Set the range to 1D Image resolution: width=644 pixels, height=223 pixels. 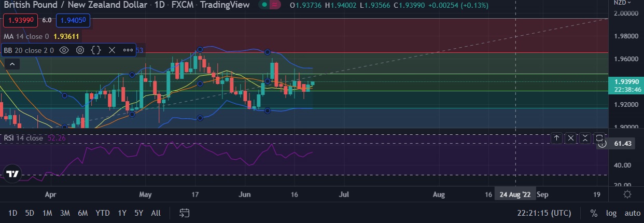click(12, 213)
